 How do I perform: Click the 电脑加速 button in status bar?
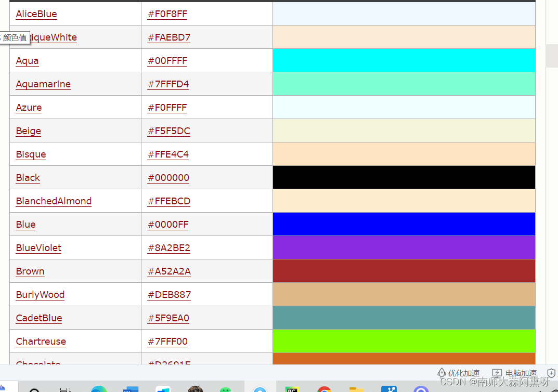pos(515,373)
